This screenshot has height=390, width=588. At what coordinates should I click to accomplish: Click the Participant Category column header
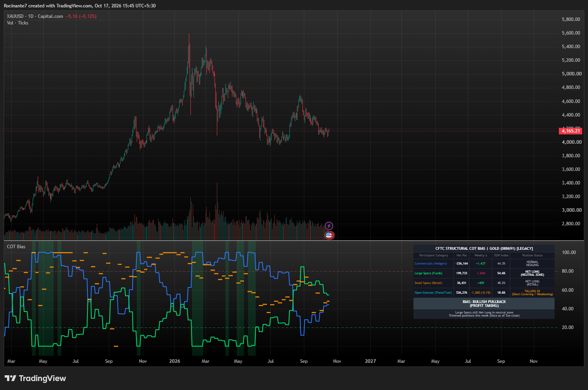point(434,256)
